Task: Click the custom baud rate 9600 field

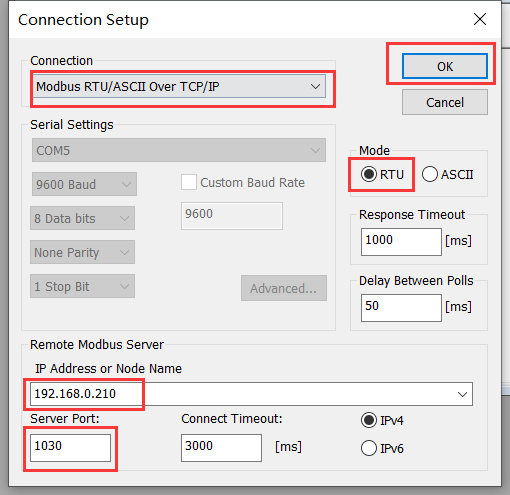Action: click(232, 216)
